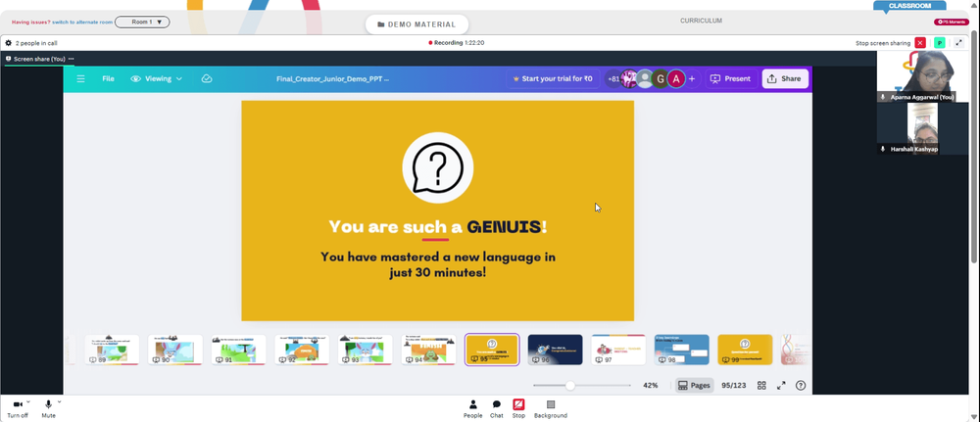Open grid view of all pages
The height and width of the screenshot is (422, 980).
761,385
